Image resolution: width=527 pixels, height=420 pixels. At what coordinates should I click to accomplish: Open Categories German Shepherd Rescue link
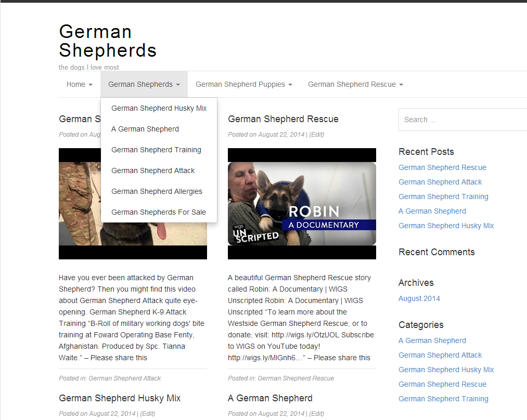[442, 385]
